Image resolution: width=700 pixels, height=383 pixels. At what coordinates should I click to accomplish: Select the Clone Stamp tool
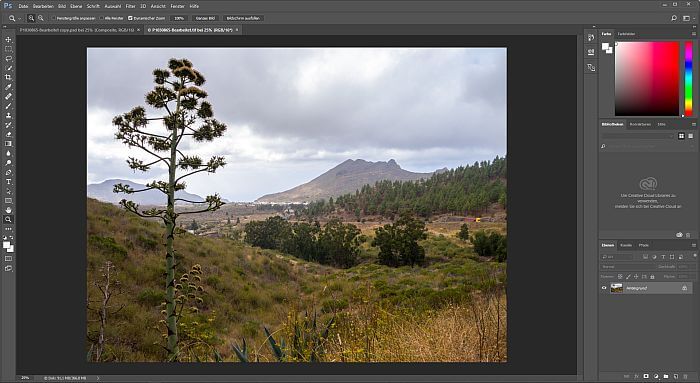(x=8, y=115)
